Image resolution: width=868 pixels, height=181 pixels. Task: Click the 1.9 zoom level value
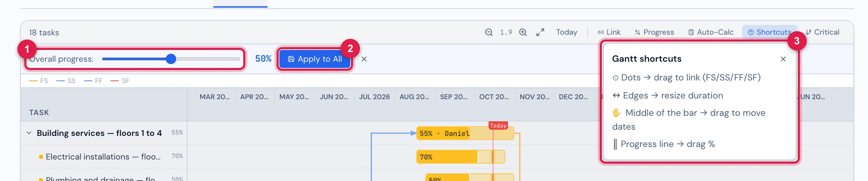coord(506,32)
